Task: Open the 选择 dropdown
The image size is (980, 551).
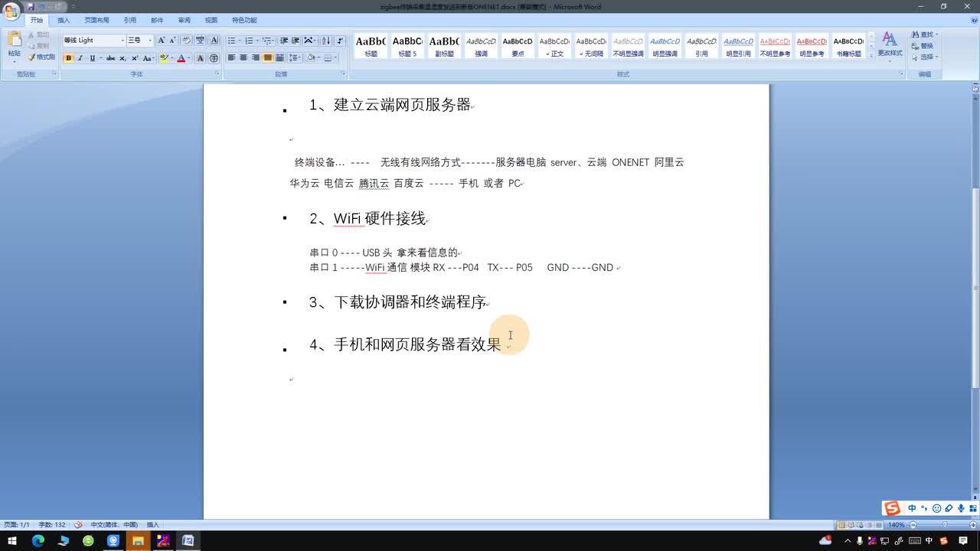Action: coord(924,57)
